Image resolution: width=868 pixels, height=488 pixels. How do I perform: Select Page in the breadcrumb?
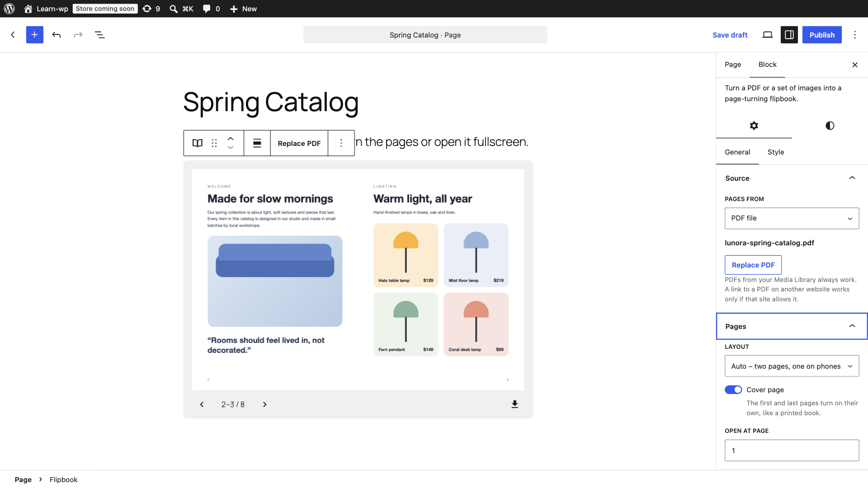[23, 479]
